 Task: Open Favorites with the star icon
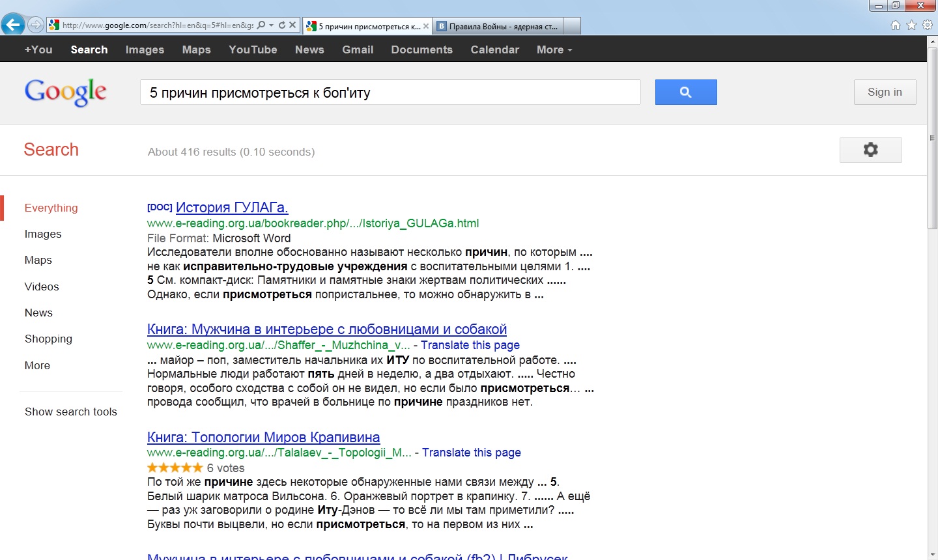(x=911, y=25)
